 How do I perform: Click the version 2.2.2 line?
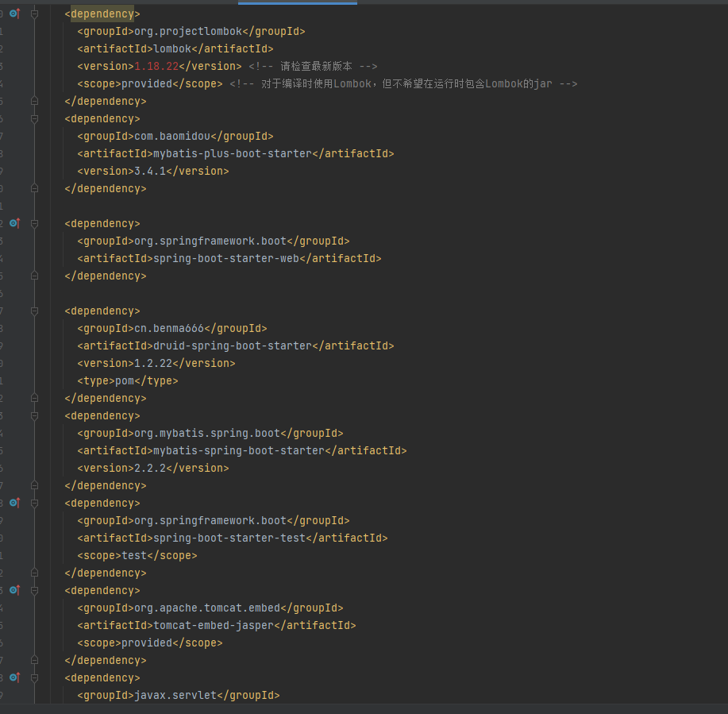(153, 468)
